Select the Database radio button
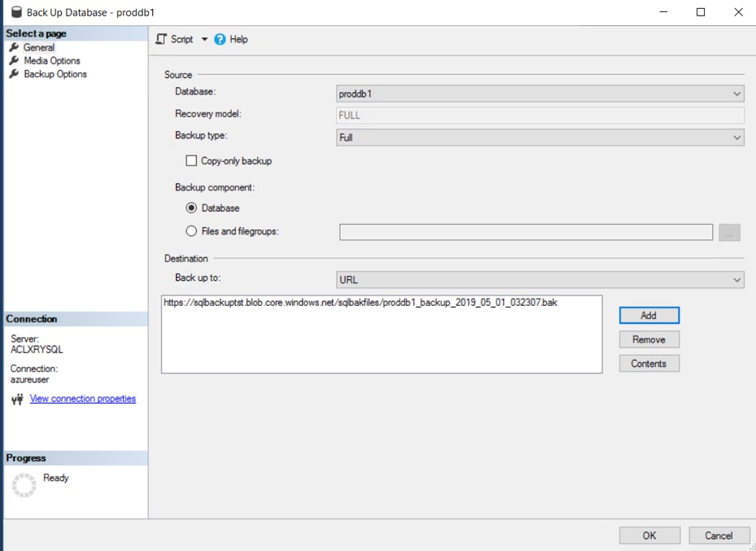Screen dimensions: 756x551 [192, 208]
